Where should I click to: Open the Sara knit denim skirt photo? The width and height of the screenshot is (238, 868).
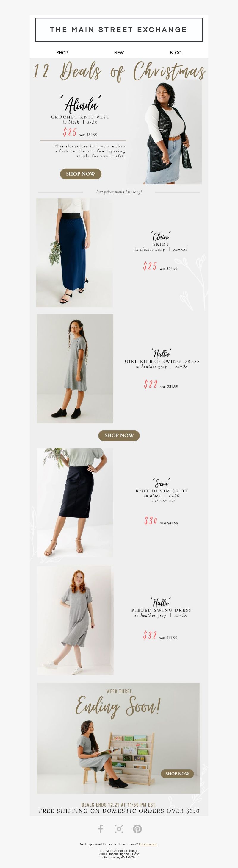pyautogui.click(x=75, y=502)
